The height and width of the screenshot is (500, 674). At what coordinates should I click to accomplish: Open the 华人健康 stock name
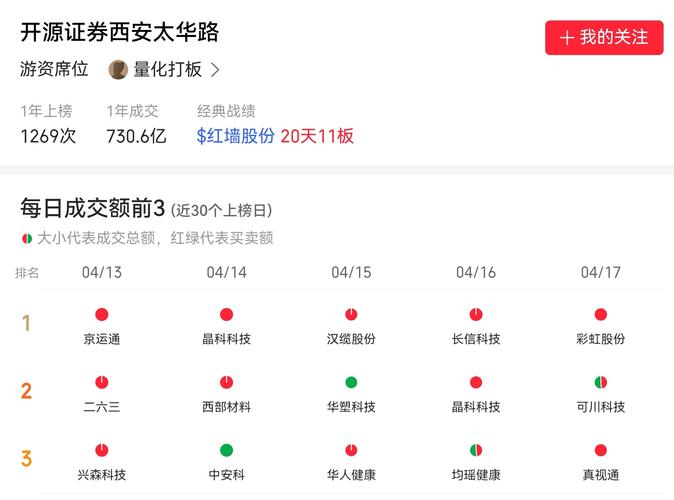(x=351, y=475)
